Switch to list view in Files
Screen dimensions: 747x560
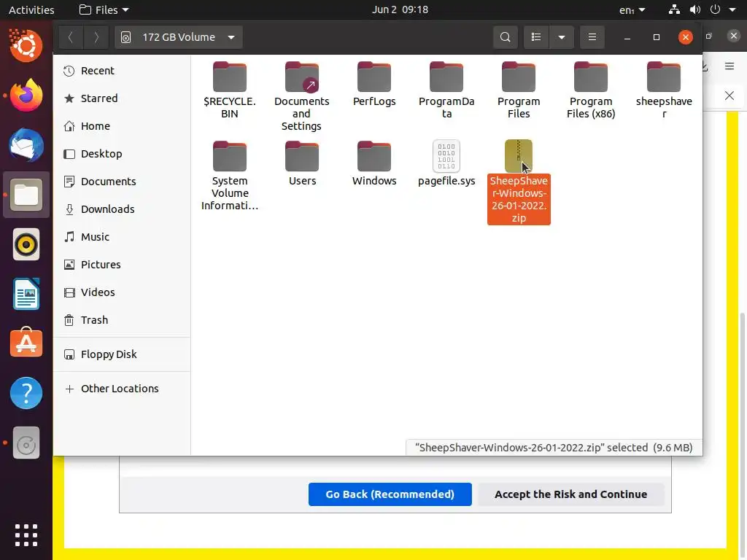(536, 37)
